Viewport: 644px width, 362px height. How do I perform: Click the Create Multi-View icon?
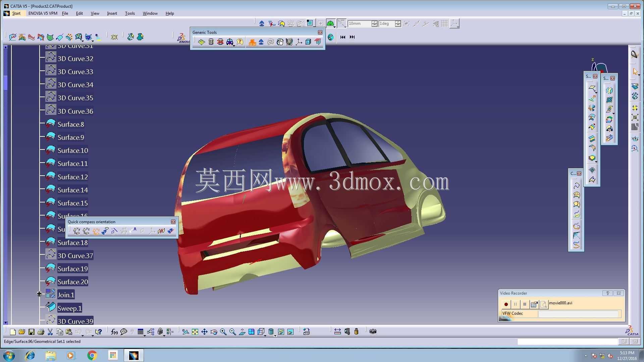(251, 332)
